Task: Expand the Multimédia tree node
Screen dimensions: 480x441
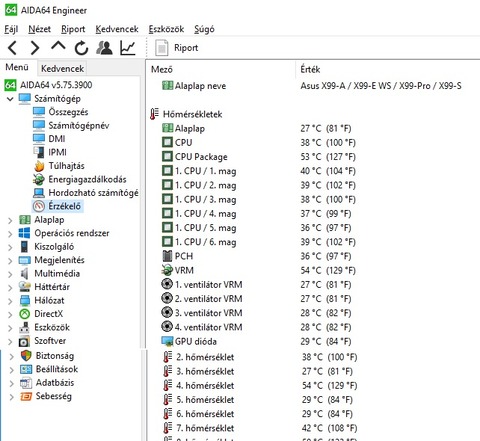Action: click(x=10, y=274)
